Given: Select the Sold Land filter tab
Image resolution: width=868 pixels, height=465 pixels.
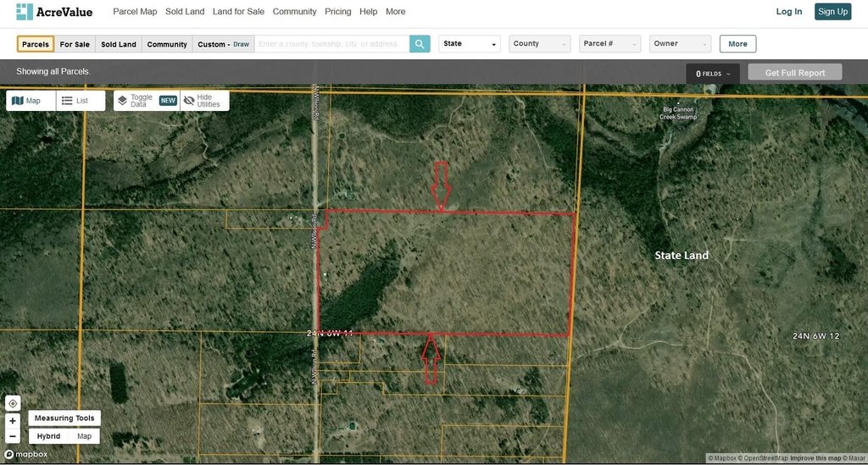Looking at the screenshot, I should (x=118, y=44).
